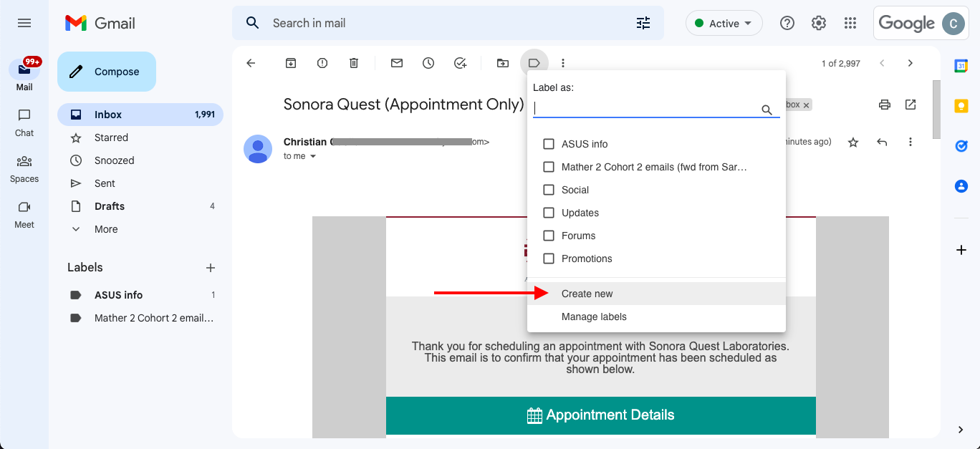Click the Compose button

click(x=107, y=72)
